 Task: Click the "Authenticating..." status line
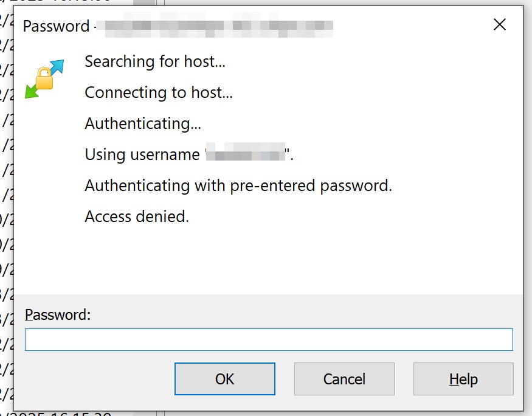(143, 123)
